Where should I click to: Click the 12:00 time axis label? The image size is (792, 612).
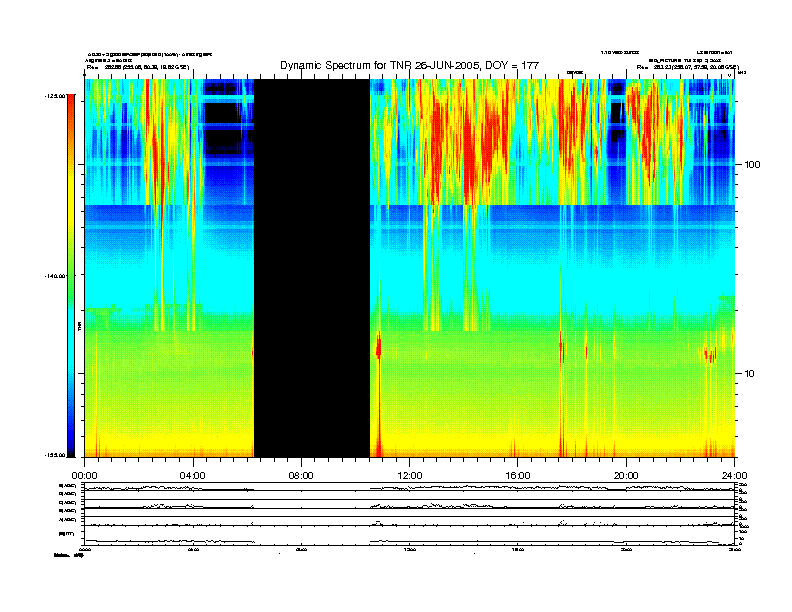pos(410,476)
